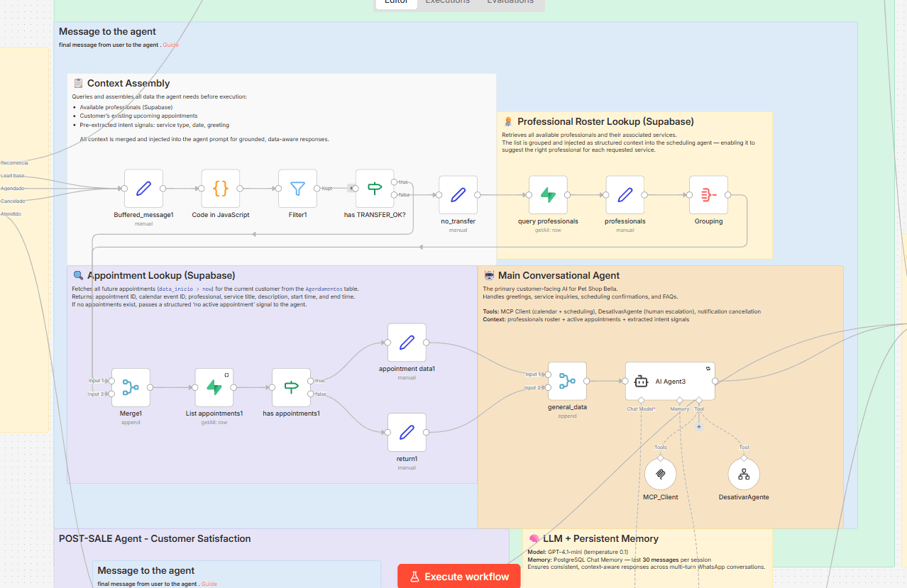Image resolution: width=907 pixels, height=588 pixels.
Task: Select the DesativarAgente workflow tool node
Action: coord(744,475)
